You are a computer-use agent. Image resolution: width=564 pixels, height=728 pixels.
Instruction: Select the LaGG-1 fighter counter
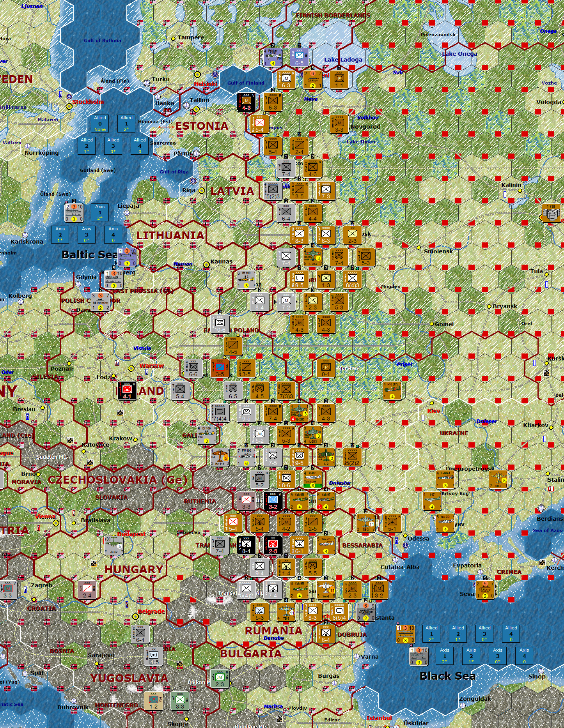tap(445, 479)
